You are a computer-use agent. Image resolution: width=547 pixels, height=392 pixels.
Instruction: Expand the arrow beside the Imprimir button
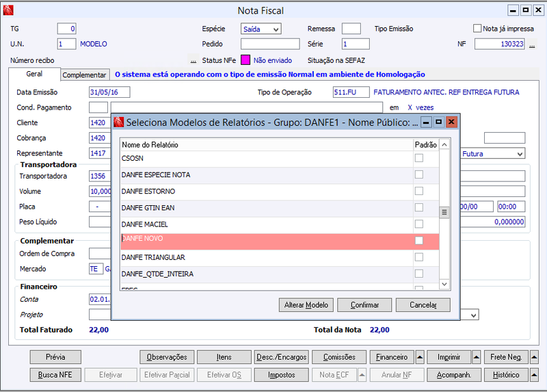(476, 357)
